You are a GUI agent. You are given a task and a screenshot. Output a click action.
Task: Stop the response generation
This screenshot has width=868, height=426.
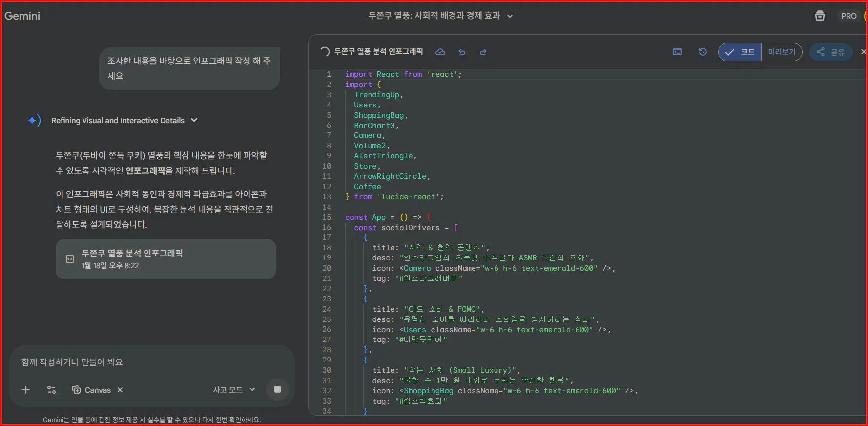277,389
